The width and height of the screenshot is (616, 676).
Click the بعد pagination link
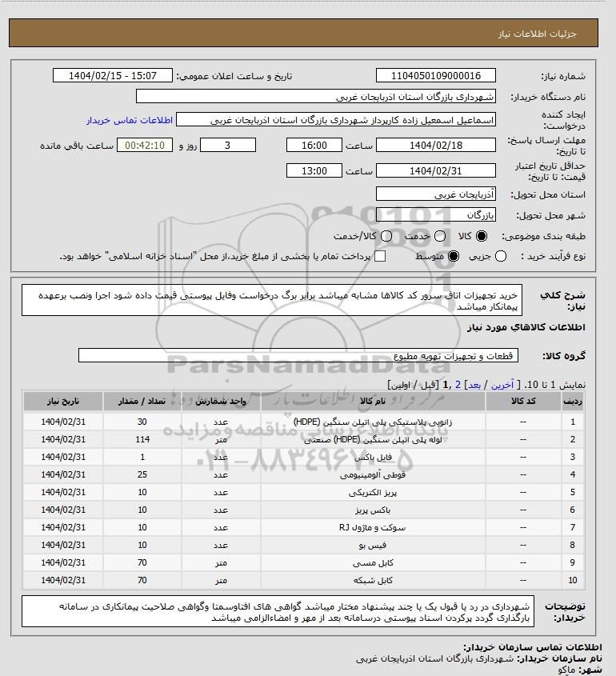[474, 385]
